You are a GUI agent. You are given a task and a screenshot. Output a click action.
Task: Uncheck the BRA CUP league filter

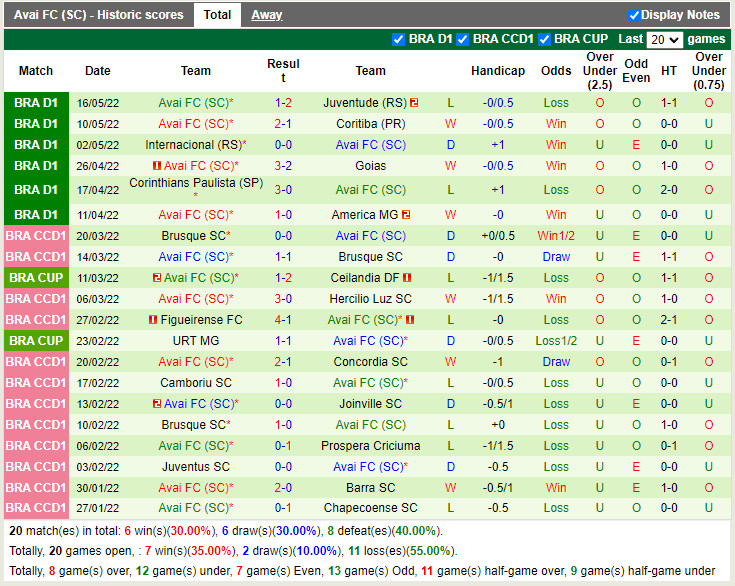coord(544,39)
